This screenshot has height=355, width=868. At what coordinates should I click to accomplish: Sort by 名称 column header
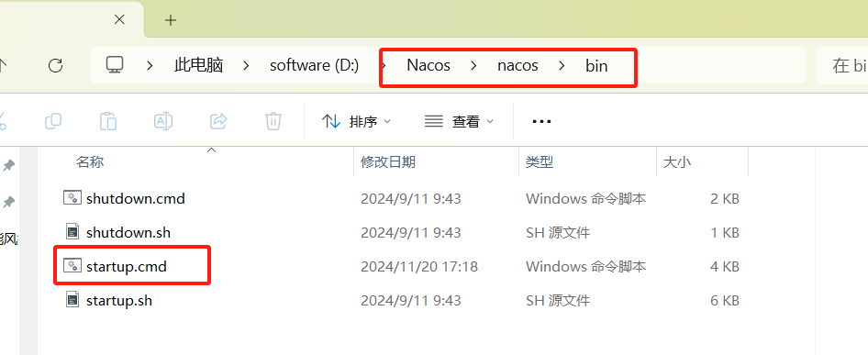90,161
